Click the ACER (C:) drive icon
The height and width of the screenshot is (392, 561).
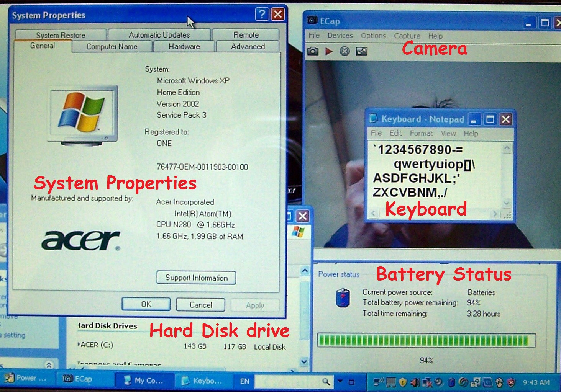(x=79, y=345)
